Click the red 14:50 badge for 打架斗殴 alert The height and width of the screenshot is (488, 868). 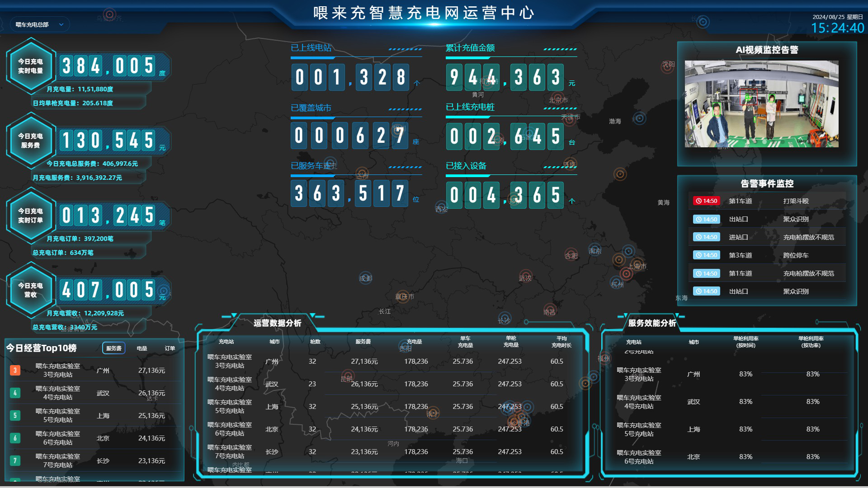(x=707, y=201)
